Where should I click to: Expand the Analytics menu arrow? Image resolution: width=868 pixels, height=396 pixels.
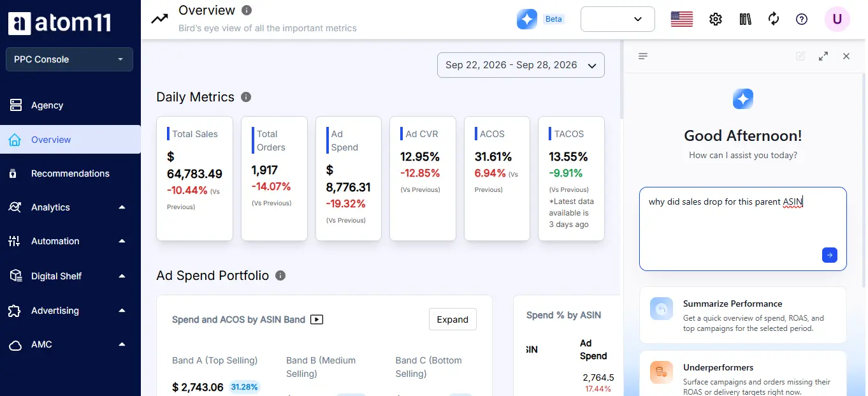click(x=122, y=207)
